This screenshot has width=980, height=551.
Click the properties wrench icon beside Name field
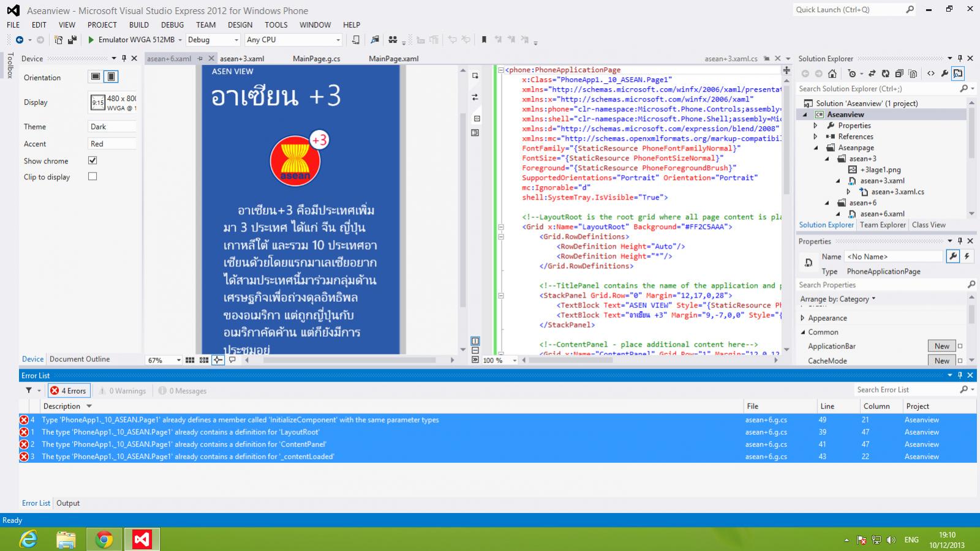pyautogui.click(x=952, y=257)
